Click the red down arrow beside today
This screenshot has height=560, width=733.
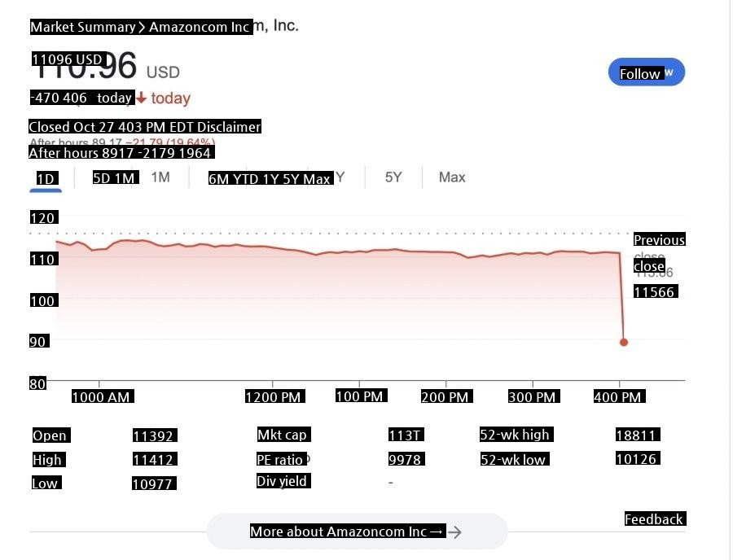click(141, 98)
